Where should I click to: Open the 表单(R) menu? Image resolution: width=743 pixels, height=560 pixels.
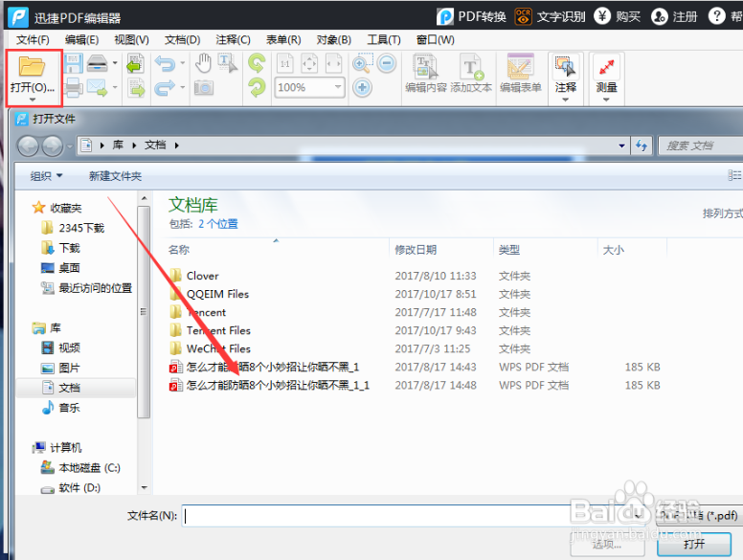[283, 40]
